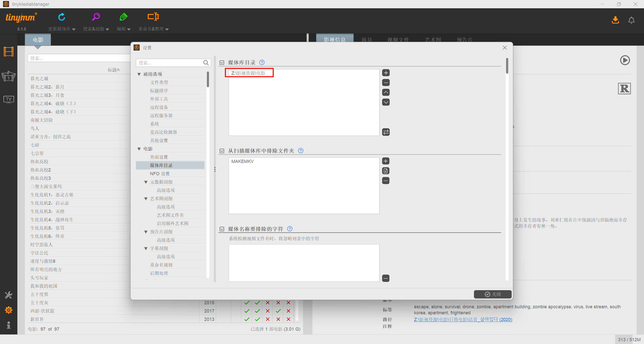Select 重命名规则 in settings tree

click(161, 265)
